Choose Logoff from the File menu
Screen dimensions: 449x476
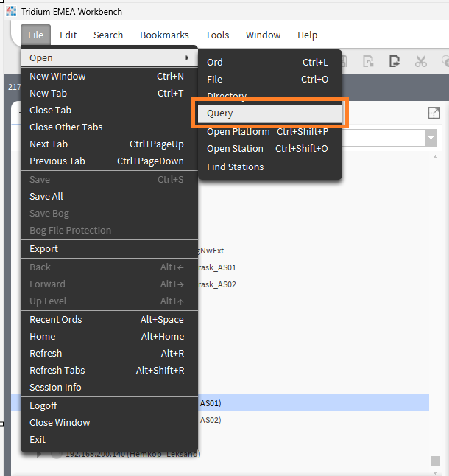(x=43, y=405)
